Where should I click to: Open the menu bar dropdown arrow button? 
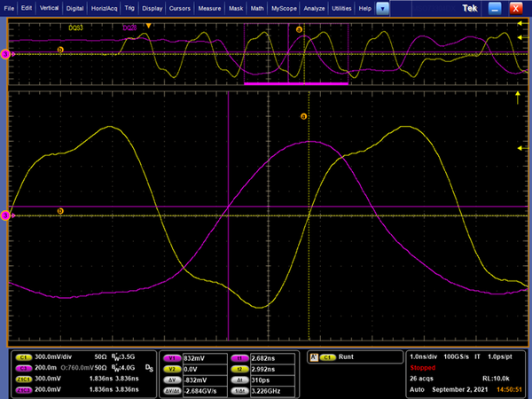pyautogui.click(x=382, y=8)
